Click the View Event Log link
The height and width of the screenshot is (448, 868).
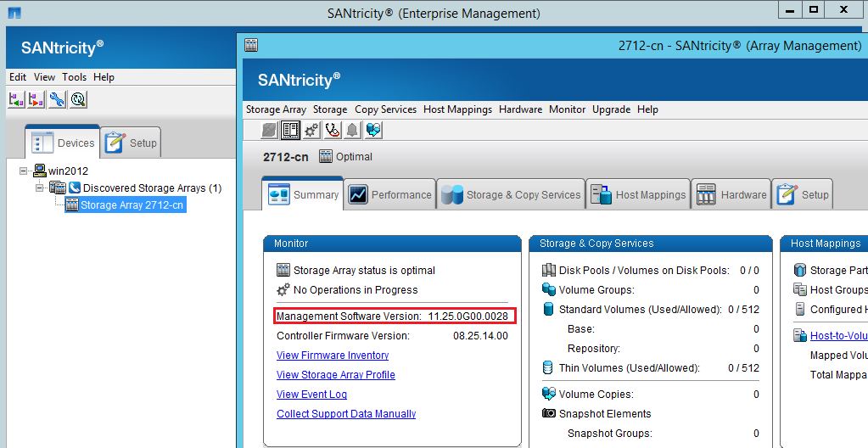(x=311, y=395)
